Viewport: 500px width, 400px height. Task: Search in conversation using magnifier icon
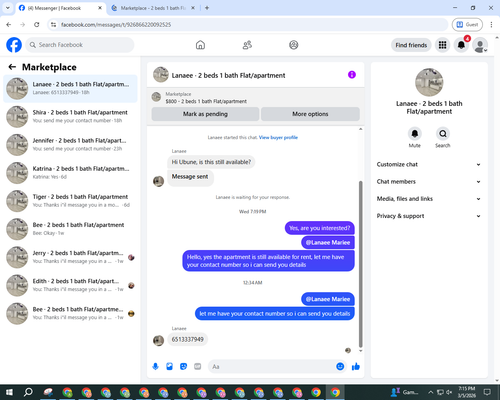(x=443, y=134)
